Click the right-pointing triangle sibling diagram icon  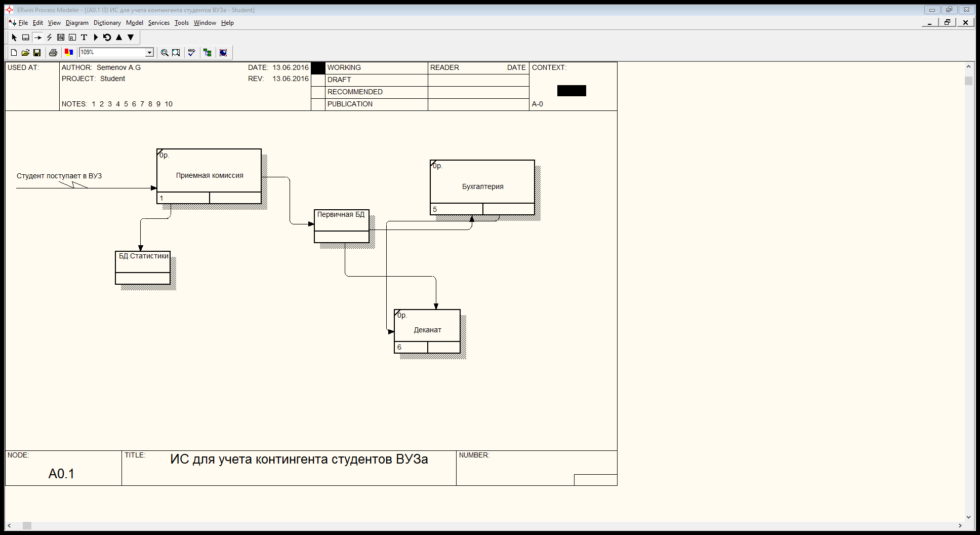[96, 37]
